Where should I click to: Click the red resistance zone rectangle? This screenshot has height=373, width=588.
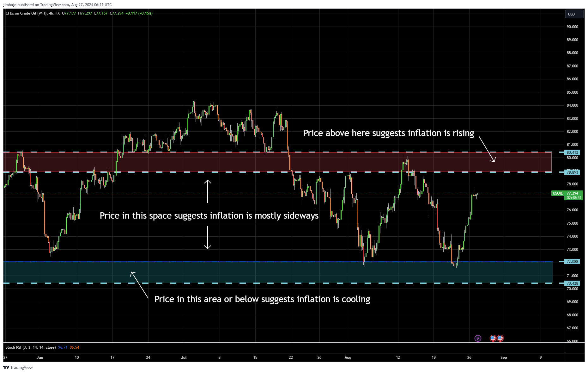coord(277,162)
